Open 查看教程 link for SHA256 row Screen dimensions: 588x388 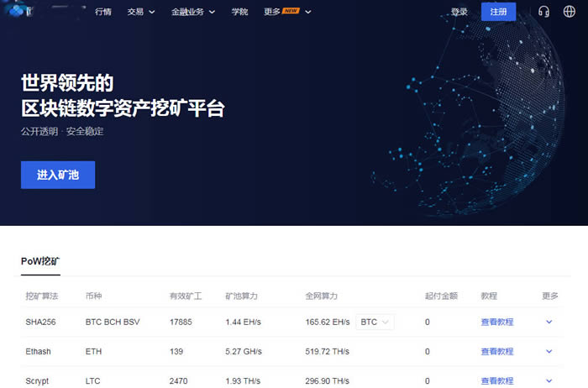(496, 322)
